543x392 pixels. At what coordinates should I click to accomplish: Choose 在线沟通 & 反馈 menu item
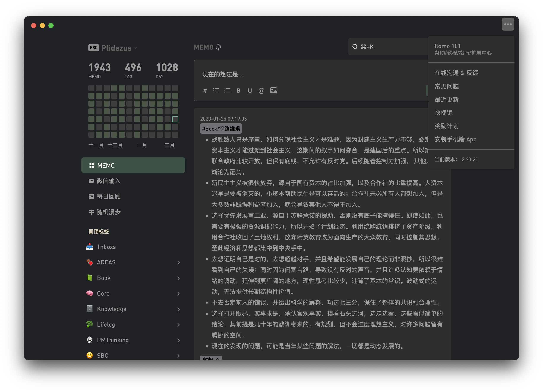click(x=471, y=73)
